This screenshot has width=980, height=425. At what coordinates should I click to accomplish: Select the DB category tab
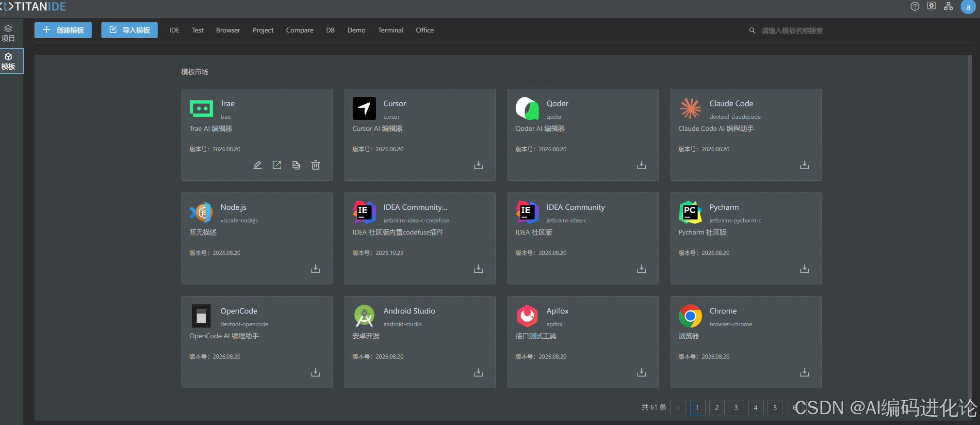[x=330, y=30]
